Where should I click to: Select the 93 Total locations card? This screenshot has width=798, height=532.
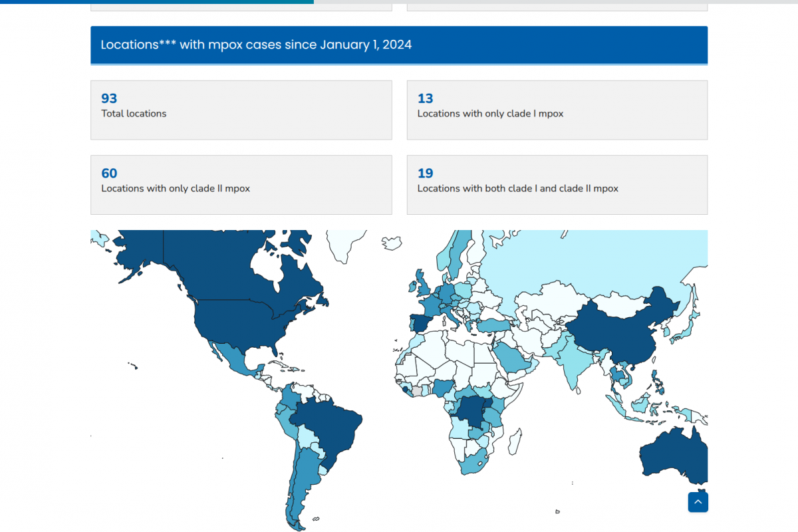[241, 110]
